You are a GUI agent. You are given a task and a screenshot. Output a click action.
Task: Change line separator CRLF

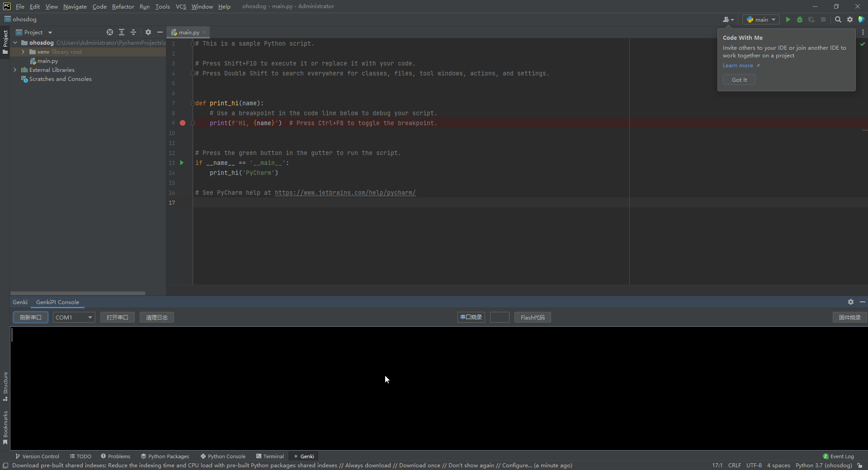734,465
